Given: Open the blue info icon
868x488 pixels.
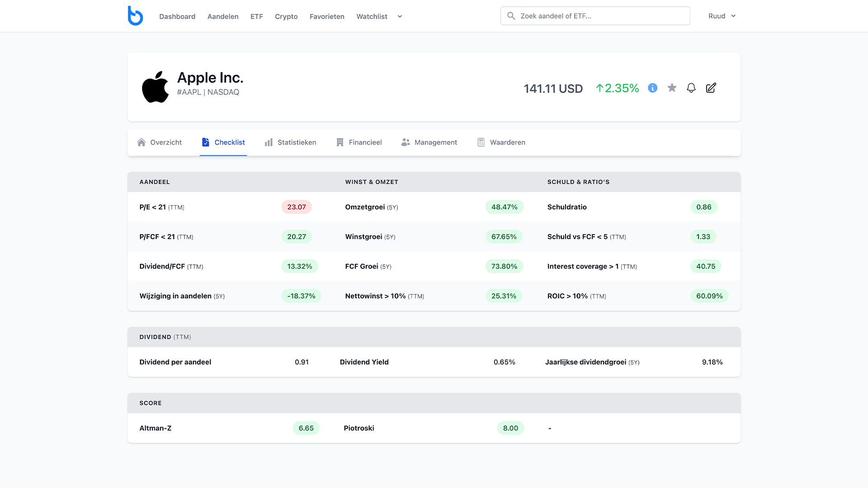Looking at the screenshot, I should [x=652, y=88].
